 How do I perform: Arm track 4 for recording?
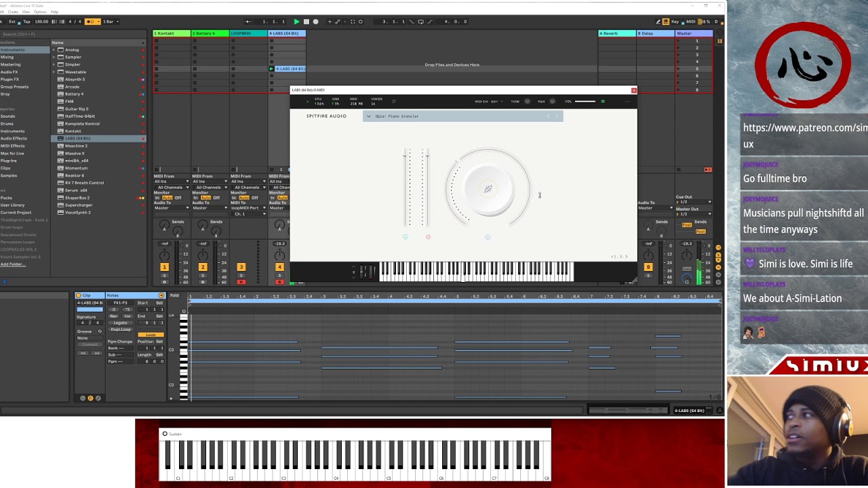coord(279,282)
